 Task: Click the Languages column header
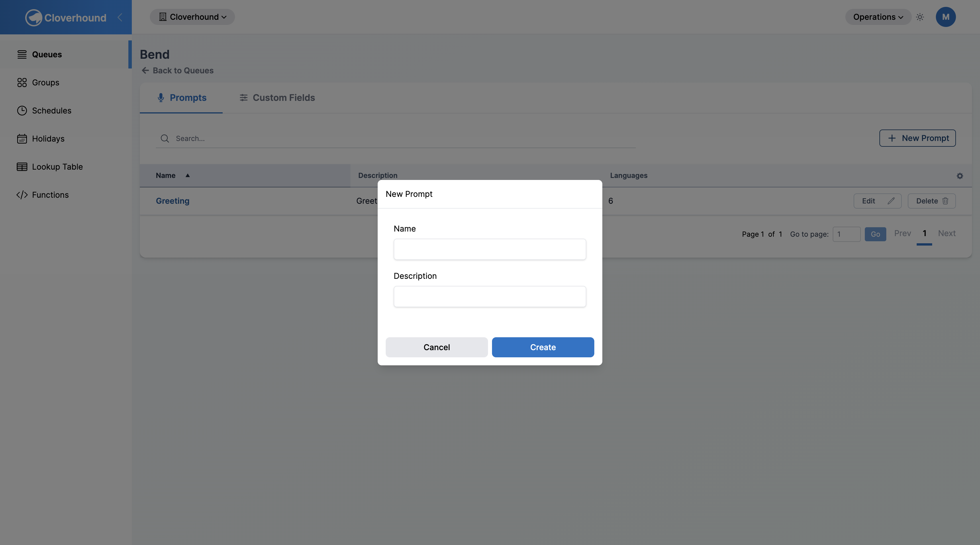pos(629,175)
